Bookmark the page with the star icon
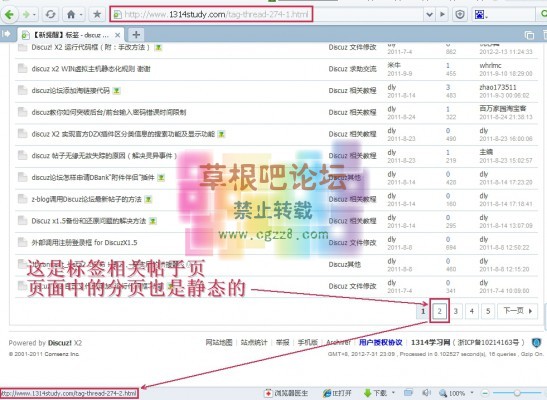 [x=97, y=15]
